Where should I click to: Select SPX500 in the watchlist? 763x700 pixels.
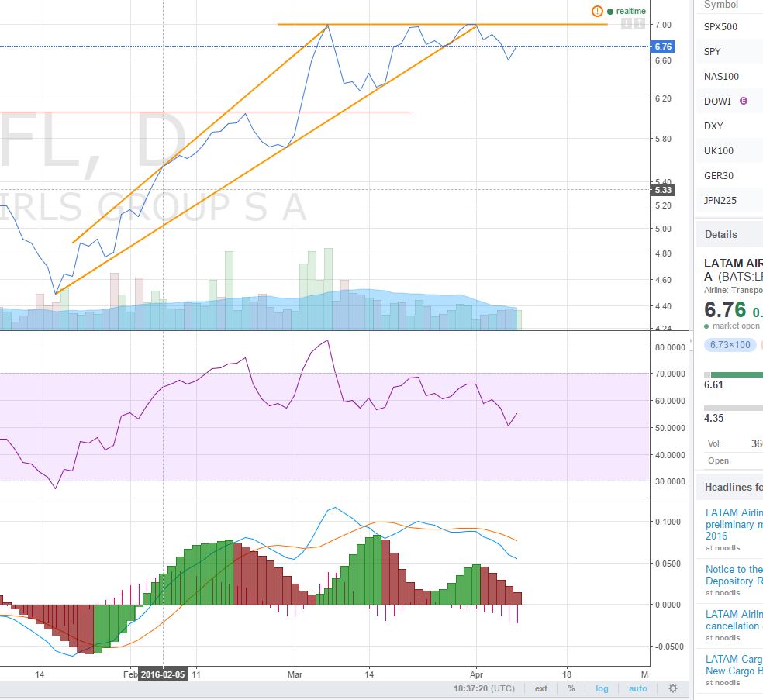(730, 27)
